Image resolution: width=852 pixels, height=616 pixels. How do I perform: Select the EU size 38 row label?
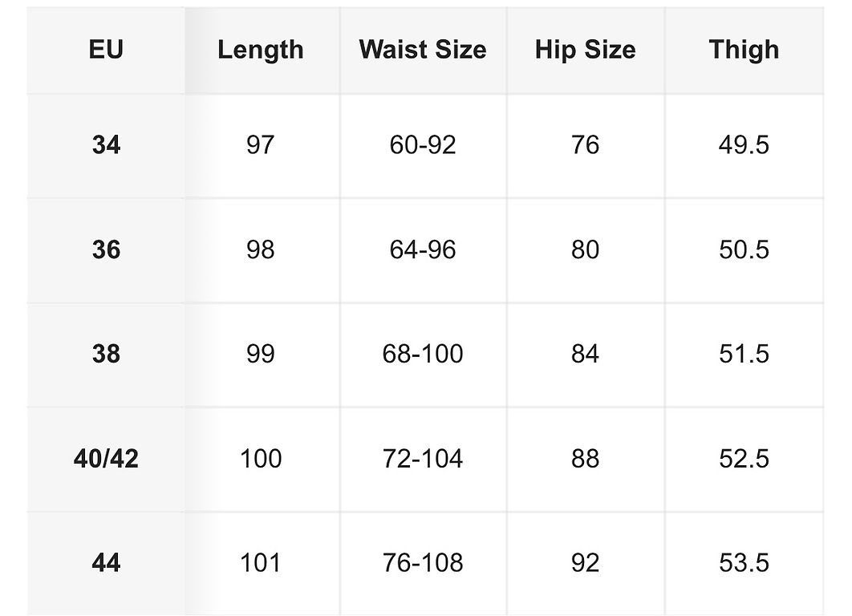point(106,355)
